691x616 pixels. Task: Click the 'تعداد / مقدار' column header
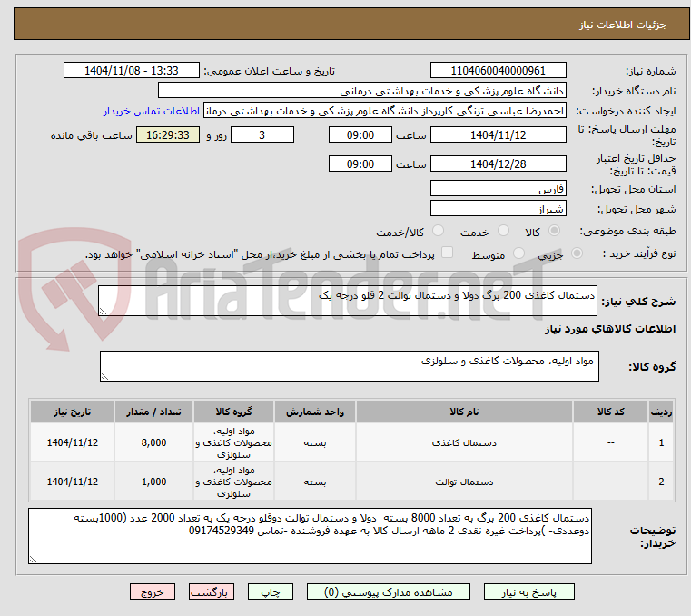pyautogui.click(x=153, y=412)
